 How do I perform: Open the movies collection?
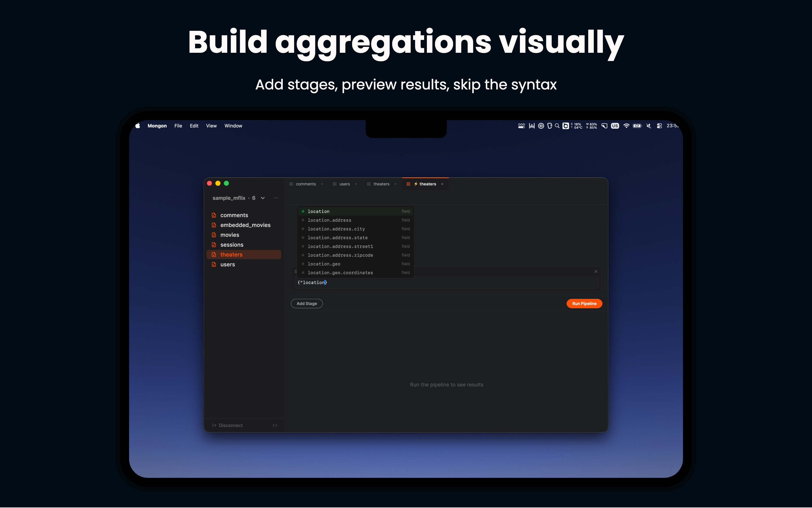tap(244, 235)
